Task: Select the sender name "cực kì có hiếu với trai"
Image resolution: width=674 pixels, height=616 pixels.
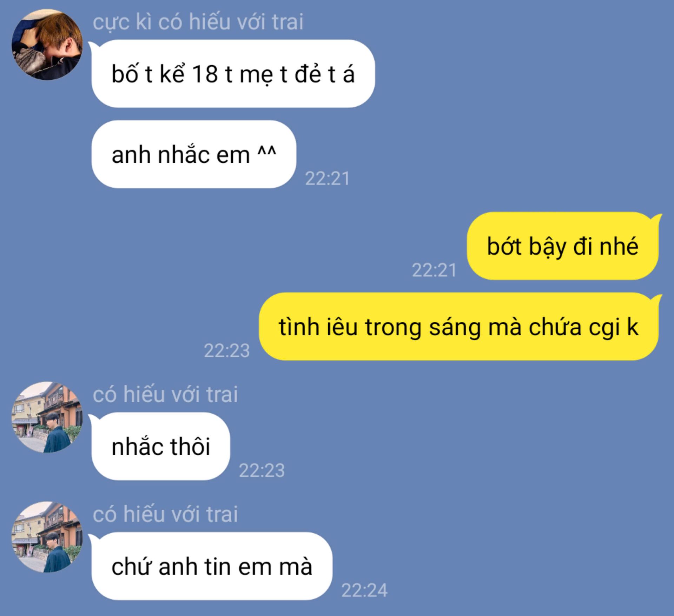Action: click(x=198, y=22)
